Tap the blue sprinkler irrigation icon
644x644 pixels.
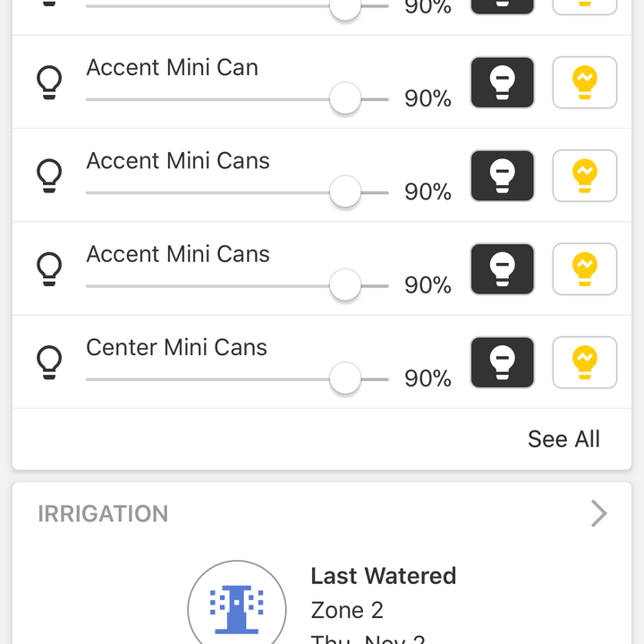236,609
